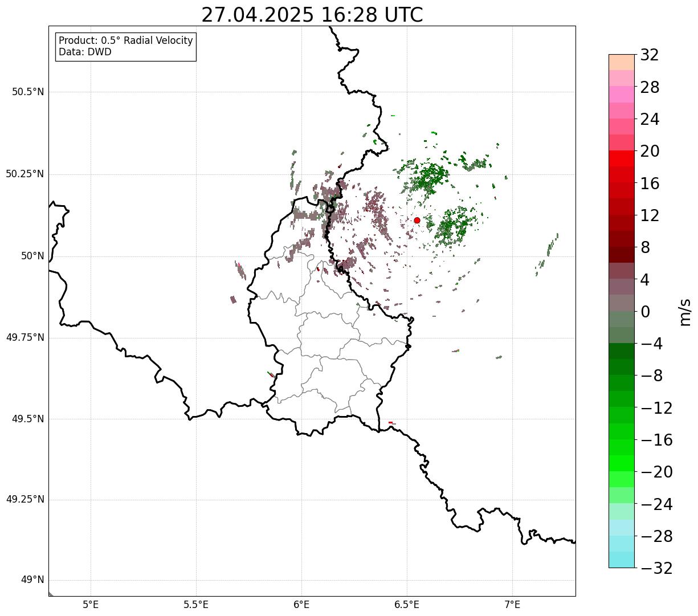Click the 5.5°E longitude label

[196, 605]
